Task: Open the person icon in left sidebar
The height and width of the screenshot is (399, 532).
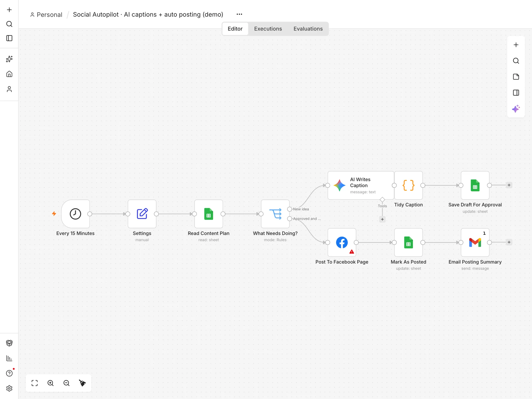Action: click(9, 89)
